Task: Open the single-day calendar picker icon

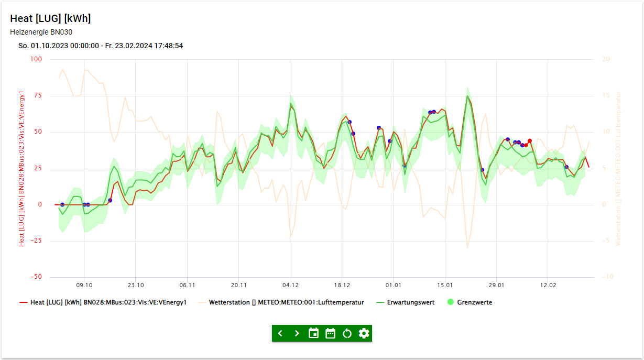Action: (314, 333)
